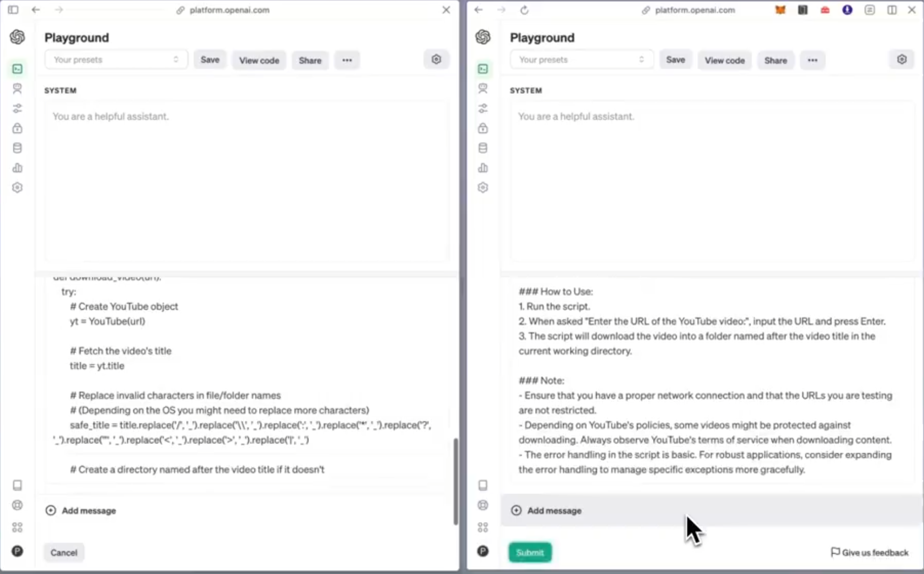Open Storage database icon in left window
Viewport: 924px width, 574px height.
pos(17,148)
